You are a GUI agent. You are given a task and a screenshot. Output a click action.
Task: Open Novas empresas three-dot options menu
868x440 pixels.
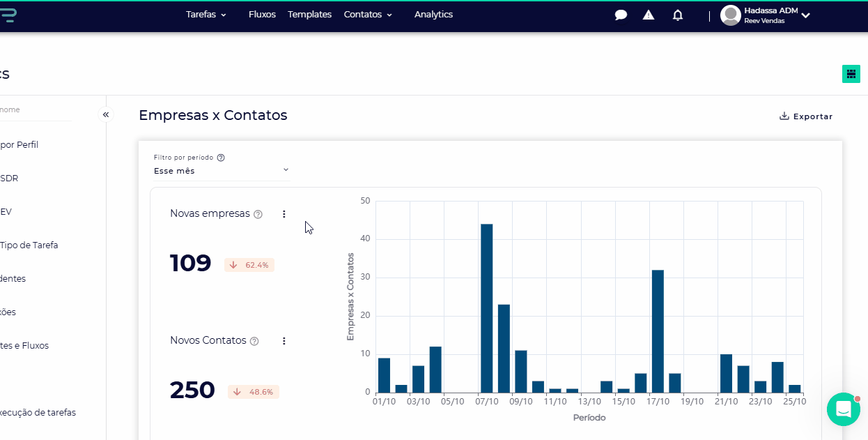(284, 214)
